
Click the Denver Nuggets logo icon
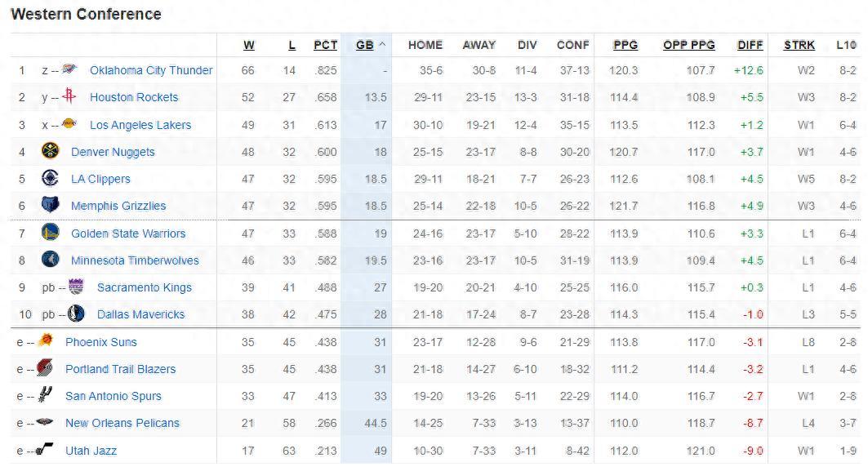pos(51,152)
